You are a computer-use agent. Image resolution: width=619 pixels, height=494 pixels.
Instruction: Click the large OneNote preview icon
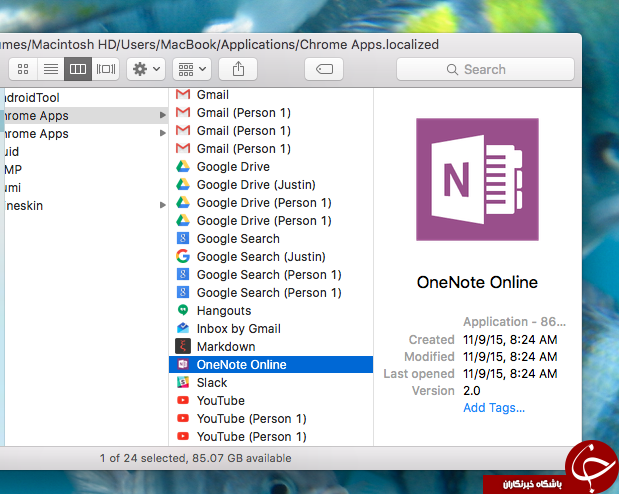[477, 179]
